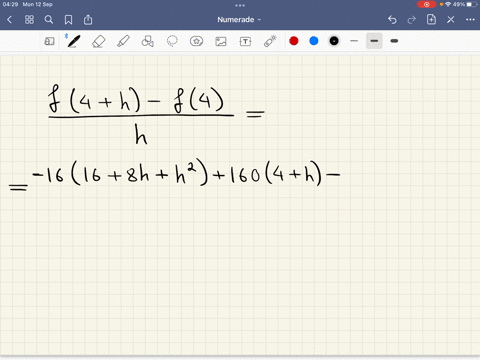
Task: Select the Pen tool
Action: (x=74, y=41)
